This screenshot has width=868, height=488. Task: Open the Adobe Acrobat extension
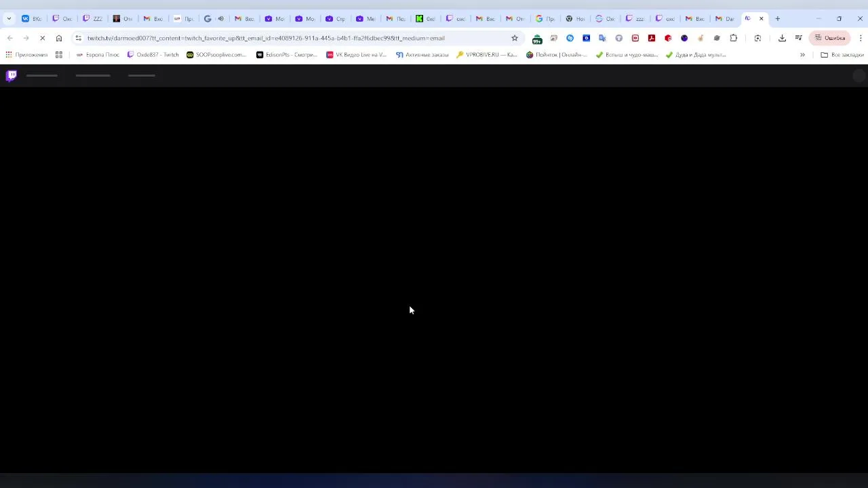652,38
